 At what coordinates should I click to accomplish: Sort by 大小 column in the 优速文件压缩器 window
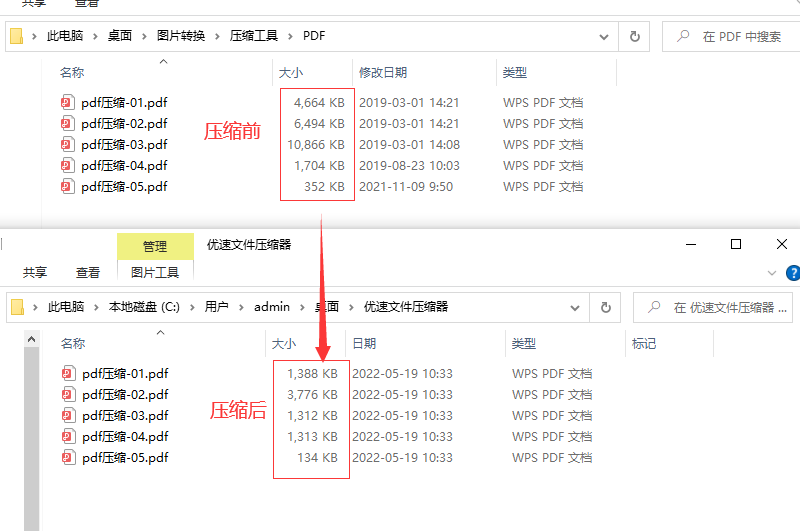pos(284,344)
